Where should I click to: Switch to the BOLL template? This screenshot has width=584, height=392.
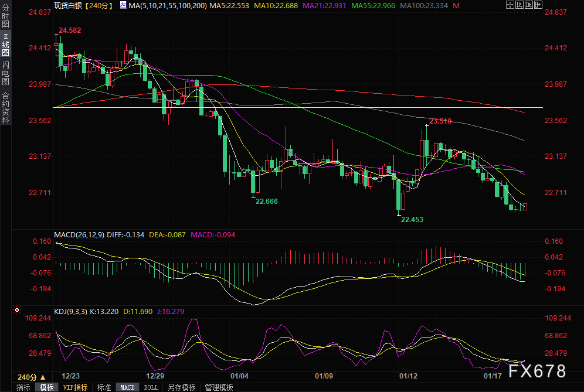click(151, 387)
